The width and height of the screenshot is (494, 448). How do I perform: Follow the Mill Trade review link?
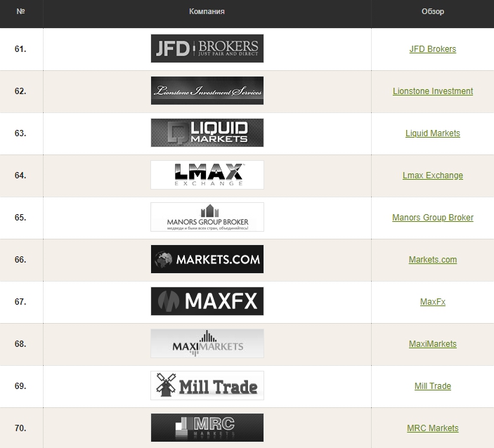click(x=432, y=386)
